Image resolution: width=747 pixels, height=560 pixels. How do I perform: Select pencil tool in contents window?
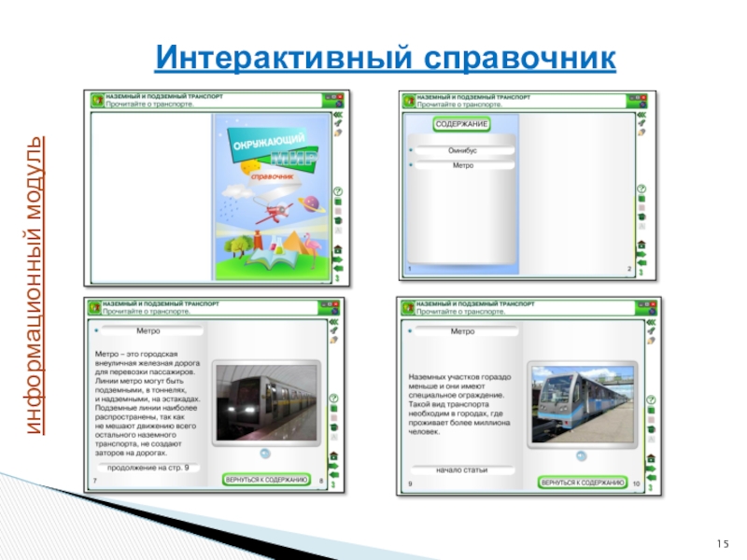[x=641, y=132]
